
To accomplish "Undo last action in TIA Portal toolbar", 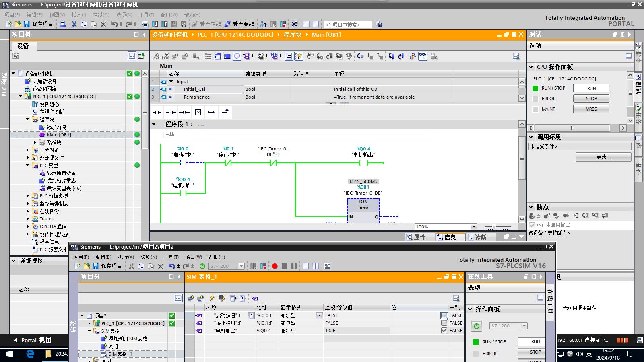I will (x=114, y=24).
